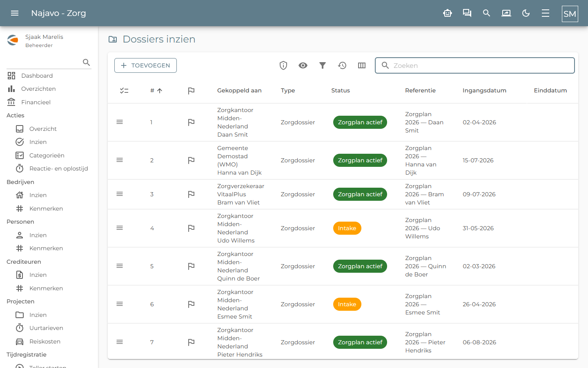Open the hamburger navigation menu
Viewport: 588px width, 368px height.
pyautogui.click(x=15, y=13)
